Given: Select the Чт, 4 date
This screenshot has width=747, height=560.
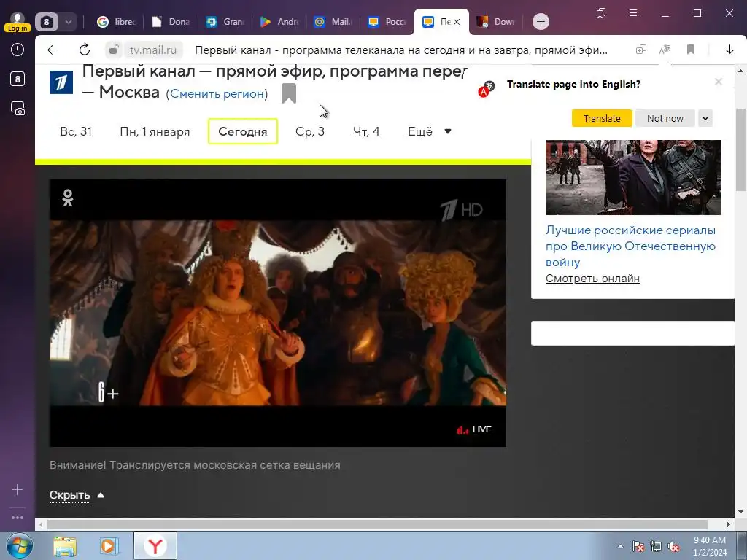Looking at the screenshot, I should tap(366, 131).
